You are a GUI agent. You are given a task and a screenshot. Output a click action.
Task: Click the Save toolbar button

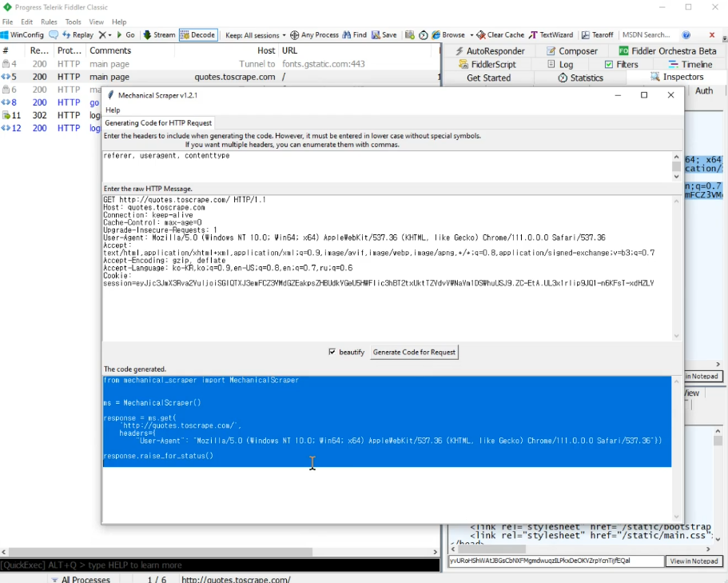[384, 35]
